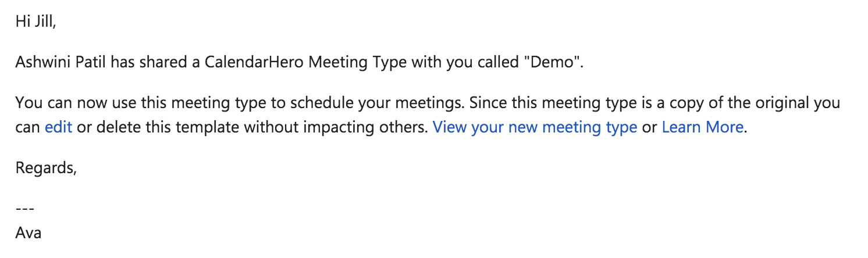Follow the "Learn More" link
Viewport: 868px width, 258px height.
(703, 127)
